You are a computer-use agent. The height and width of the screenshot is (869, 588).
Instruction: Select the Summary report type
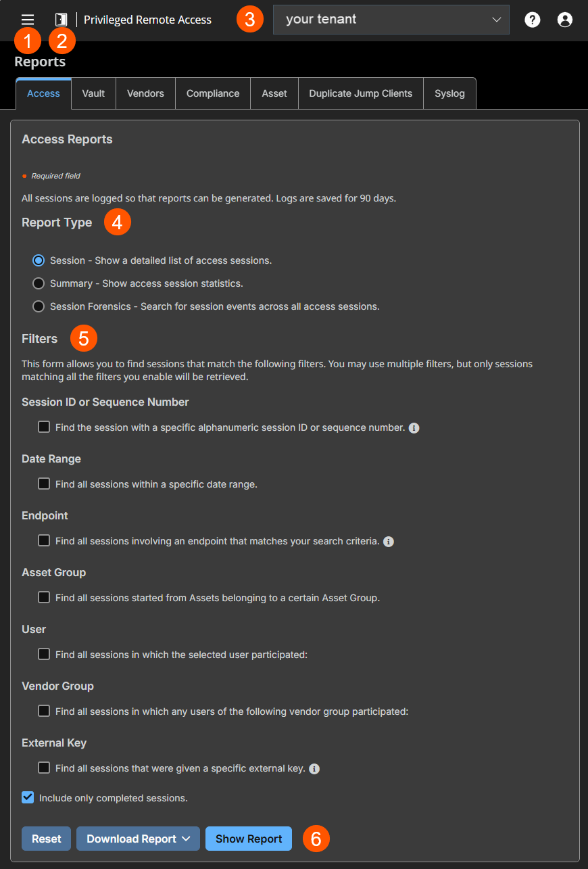point(39,283)
